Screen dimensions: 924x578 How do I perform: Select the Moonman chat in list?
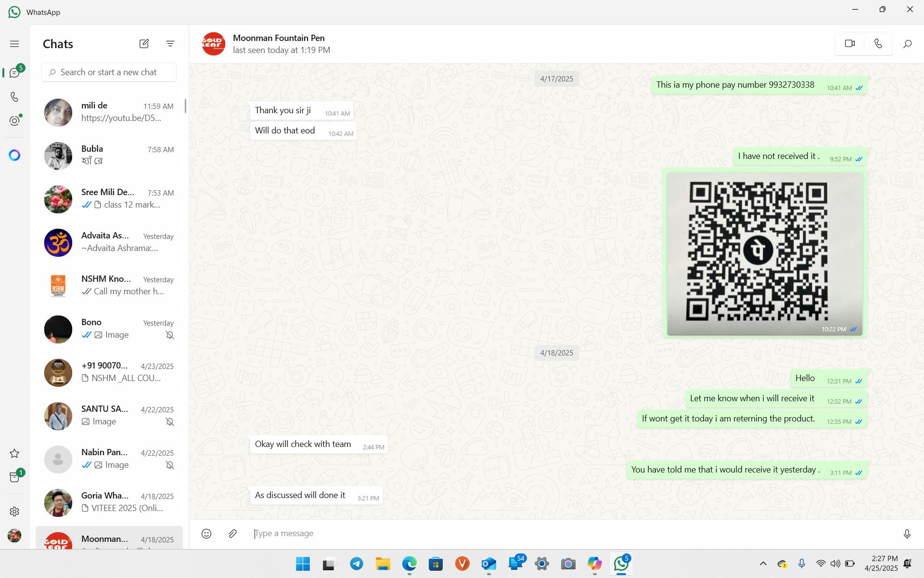tap(109, 538)
